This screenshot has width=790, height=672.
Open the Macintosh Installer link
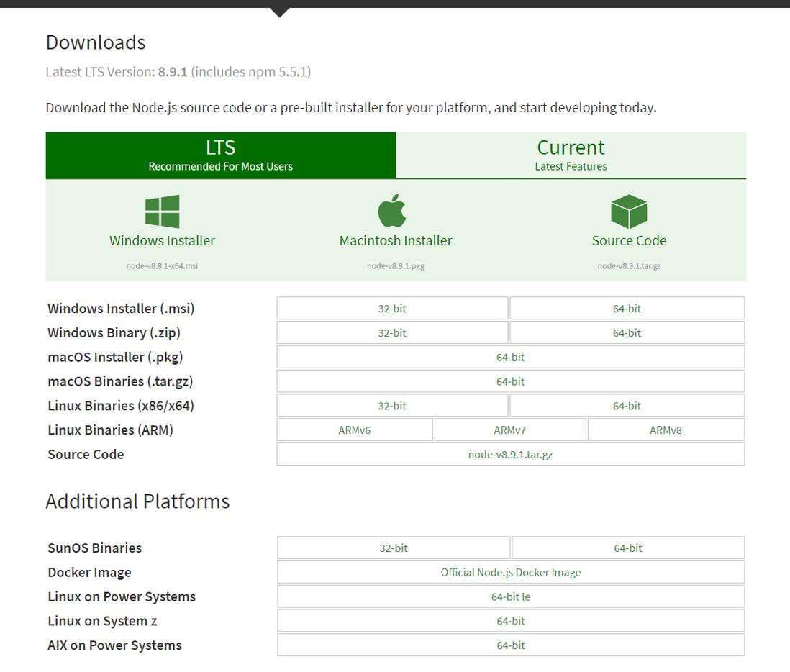click(x=396, y=241)
